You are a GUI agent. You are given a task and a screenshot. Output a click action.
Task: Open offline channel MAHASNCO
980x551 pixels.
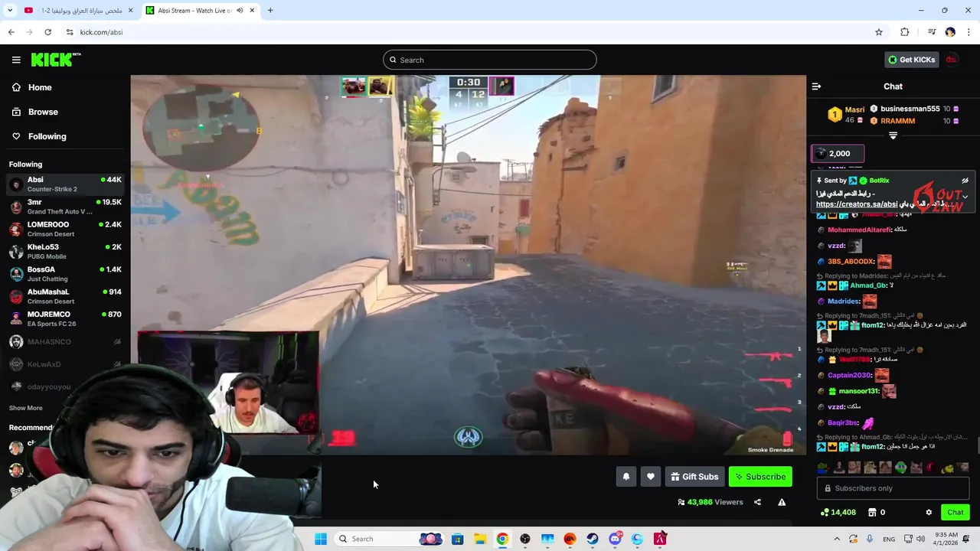65,342
